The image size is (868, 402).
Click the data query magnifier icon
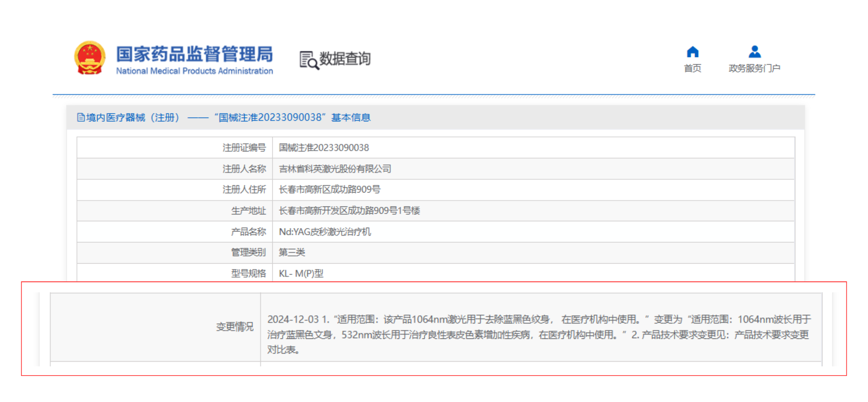309,60
